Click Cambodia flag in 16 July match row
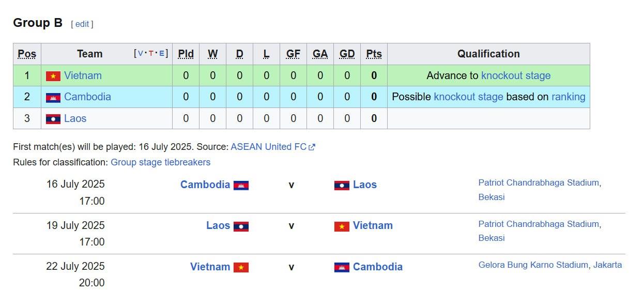The width and height of the screenshot is (644, 306). click(241, 185)
